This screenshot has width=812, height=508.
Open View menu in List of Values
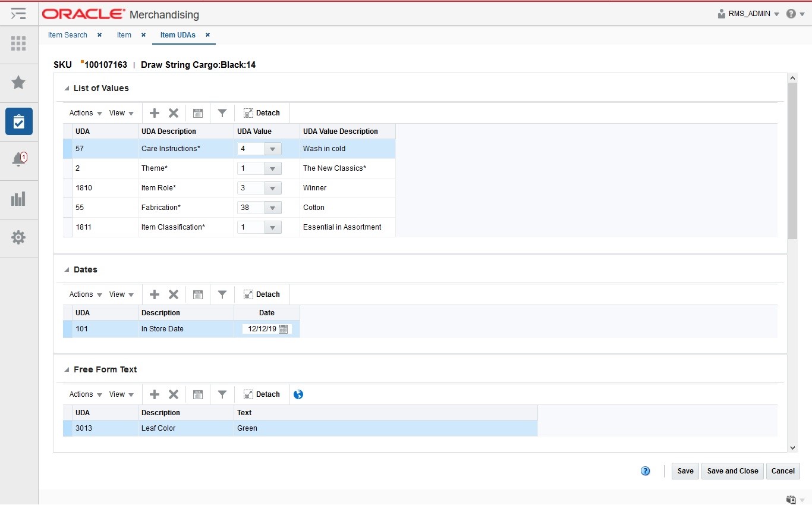[x=121, y=113]
